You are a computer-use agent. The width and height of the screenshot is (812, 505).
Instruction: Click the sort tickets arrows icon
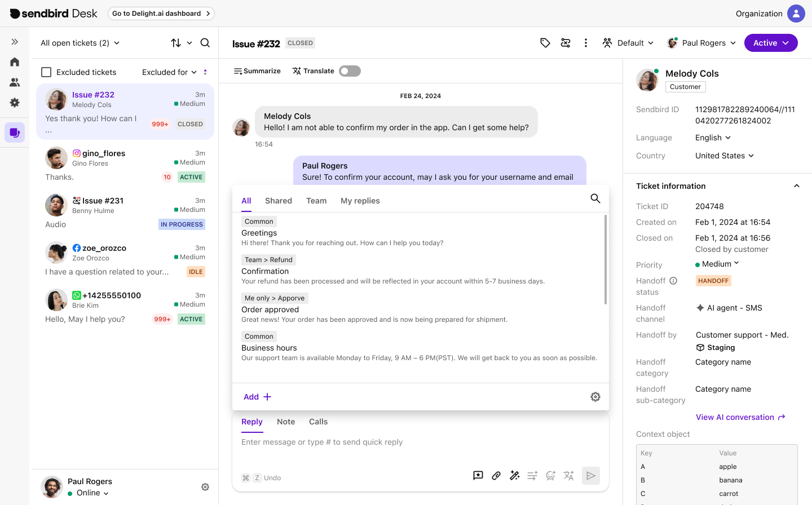point(176,43)
